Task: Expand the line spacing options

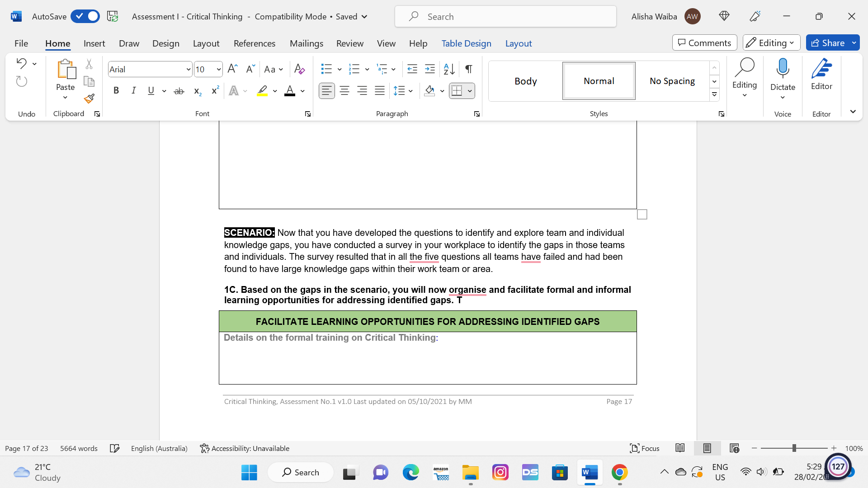Action: (x=410, y=91)
